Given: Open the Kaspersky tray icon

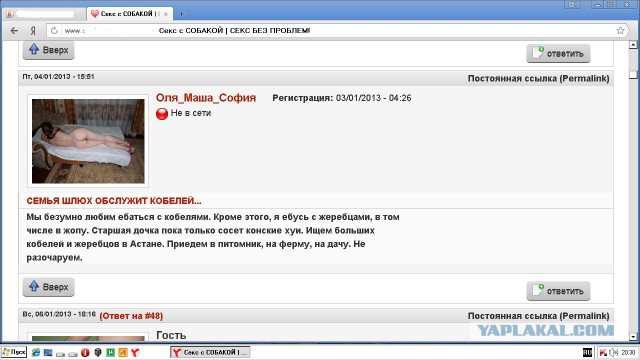Looking at the screenshot, I should coord(604,353).
